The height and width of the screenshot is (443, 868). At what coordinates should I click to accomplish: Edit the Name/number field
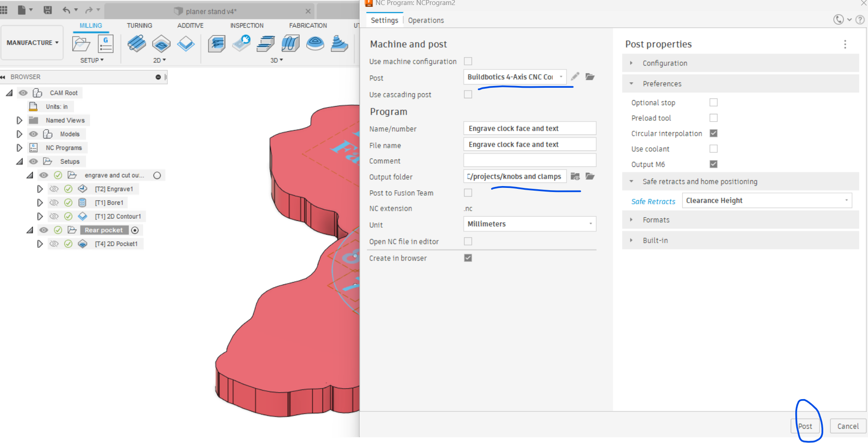[x=530, y=128]
